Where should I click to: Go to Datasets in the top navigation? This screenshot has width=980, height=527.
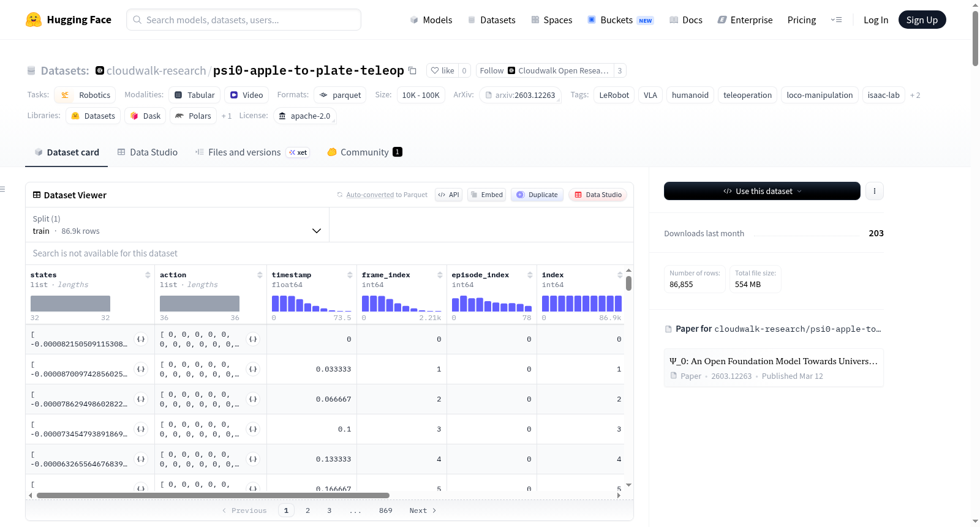[491, 20]
